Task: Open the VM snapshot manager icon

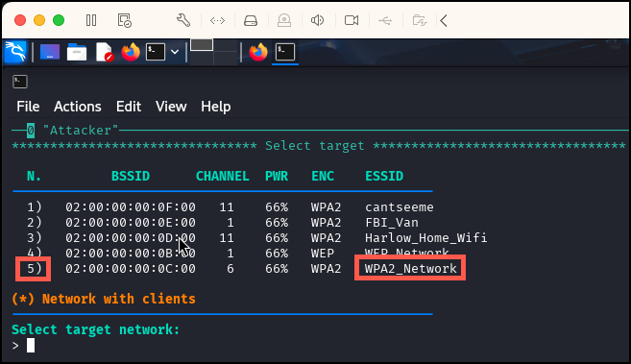Action: coord(124,20)
